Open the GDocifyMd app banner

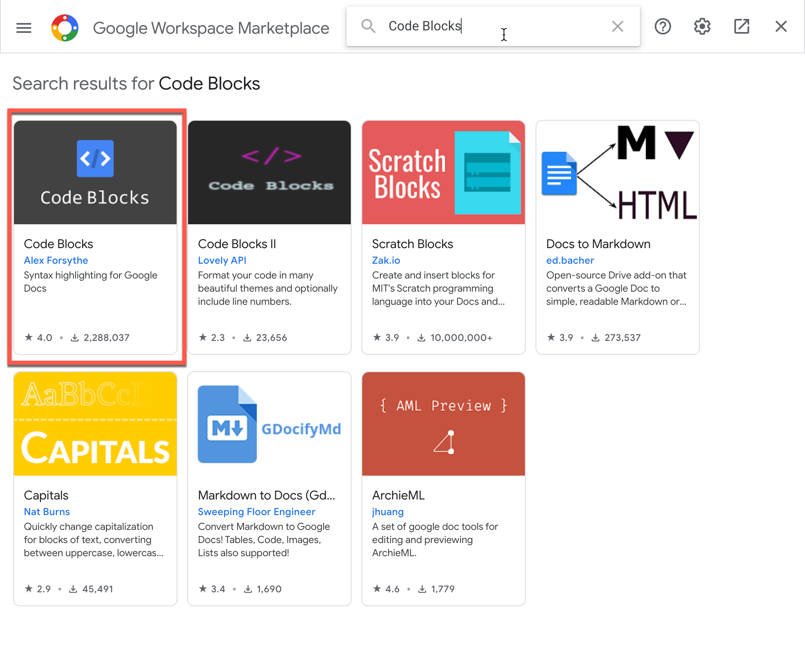coord(269,424)
